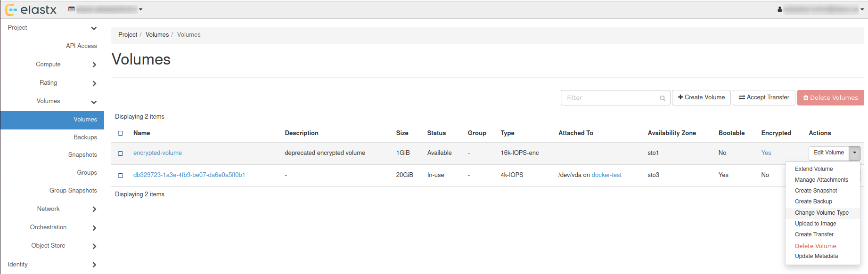Toggle the select-all volumes checkbox

tap(121, 133)
